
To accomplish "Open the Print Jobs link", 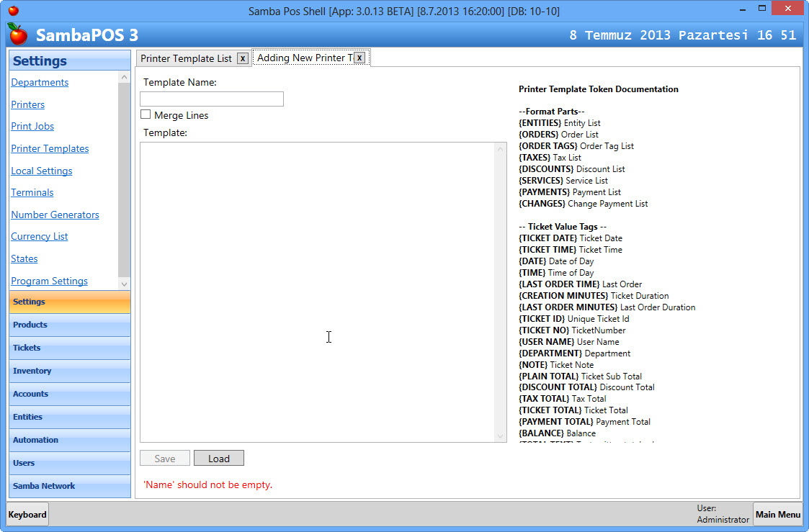I will click(x=32, y=126).
